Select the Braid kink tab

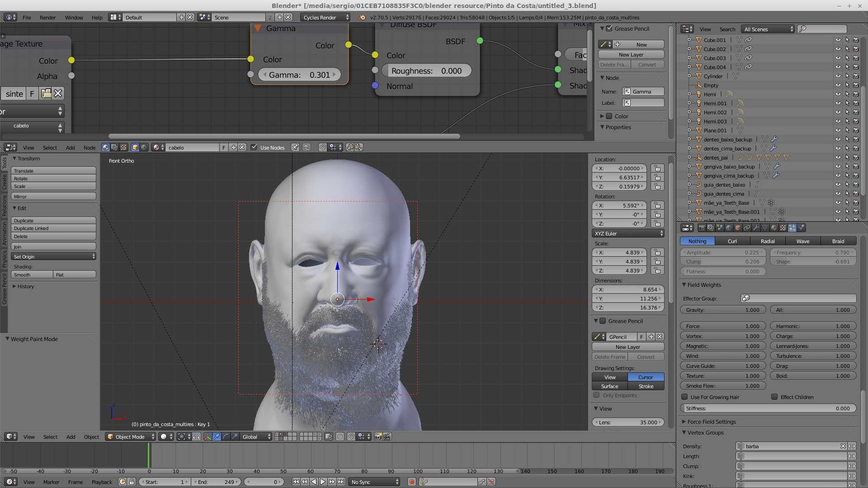coord(838,241)
